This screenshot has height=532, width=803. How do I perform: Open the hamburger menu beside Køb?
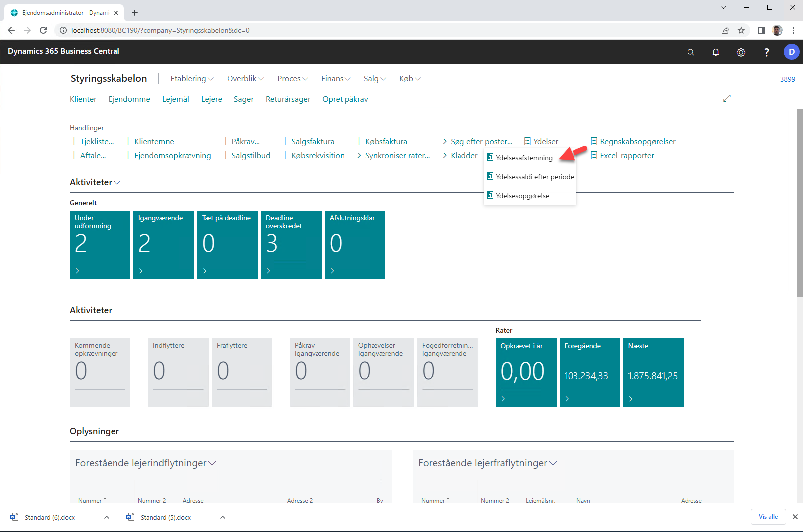tap(454, 79)
